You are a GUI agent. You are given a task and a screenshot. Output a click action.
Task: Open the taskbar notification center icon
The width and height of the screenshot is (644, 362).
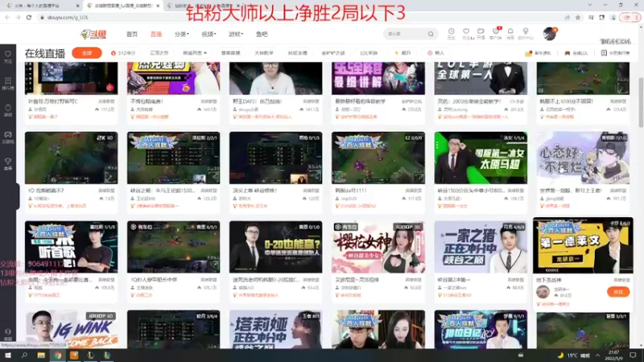[633, 356]
